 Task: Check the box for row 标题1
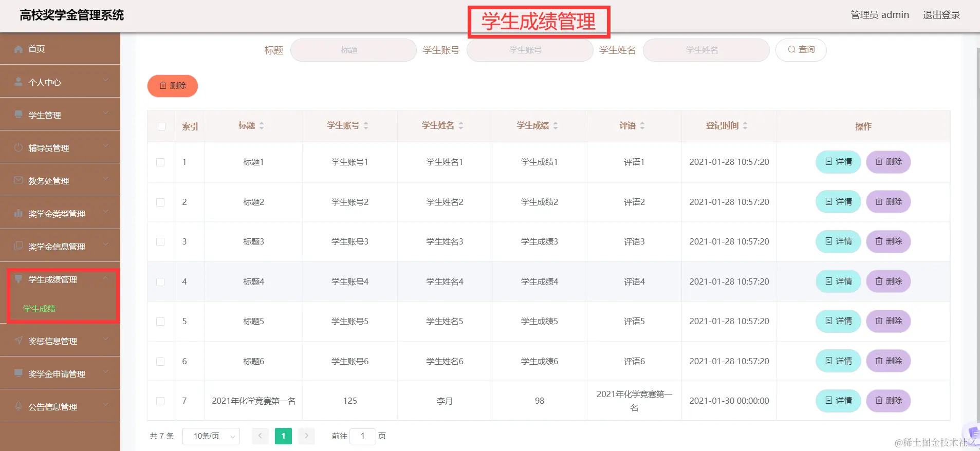(160, 162)
